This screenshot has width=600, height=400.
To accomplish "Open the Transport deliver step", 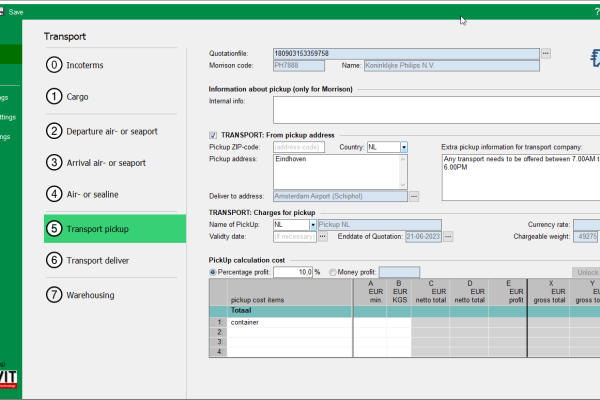I will 88,260.
